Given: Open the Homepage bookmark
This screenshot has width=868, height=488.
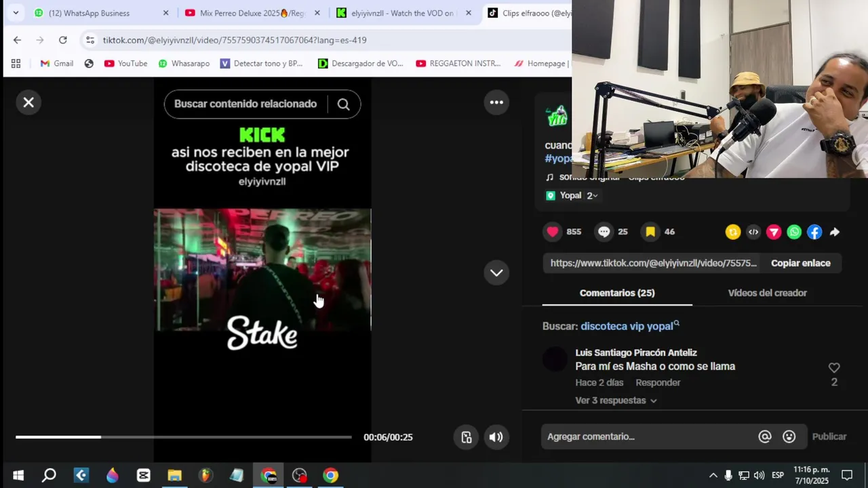Looking at the screenshot, I should click(540, 63).
